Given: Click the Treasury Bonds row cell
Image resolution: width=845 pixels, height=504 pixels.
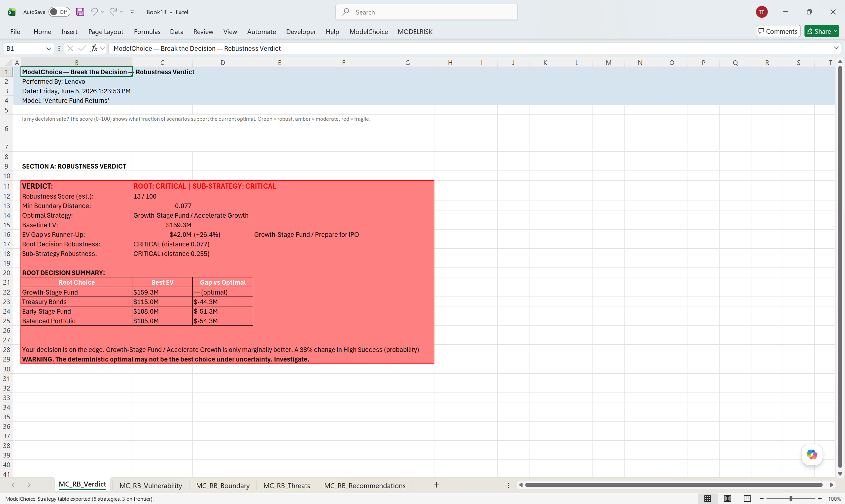Looking at the screenshot, I should 77,301.
